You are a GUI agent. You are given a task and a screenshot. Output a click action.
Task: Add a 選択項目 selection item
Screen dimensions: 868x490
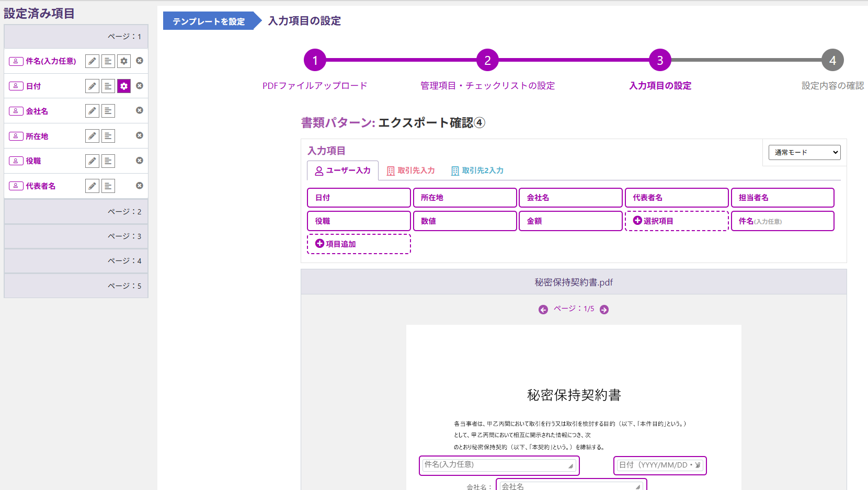[677, 221]
